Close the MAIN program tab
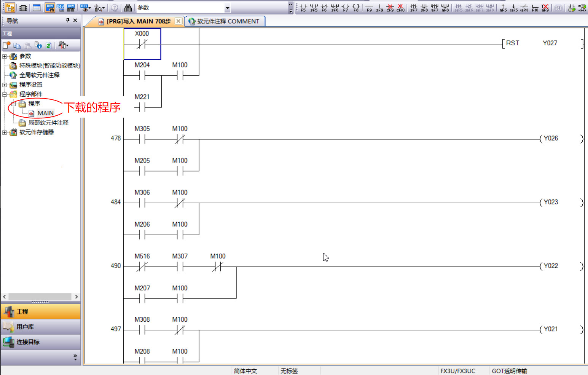 pos(178,21)
